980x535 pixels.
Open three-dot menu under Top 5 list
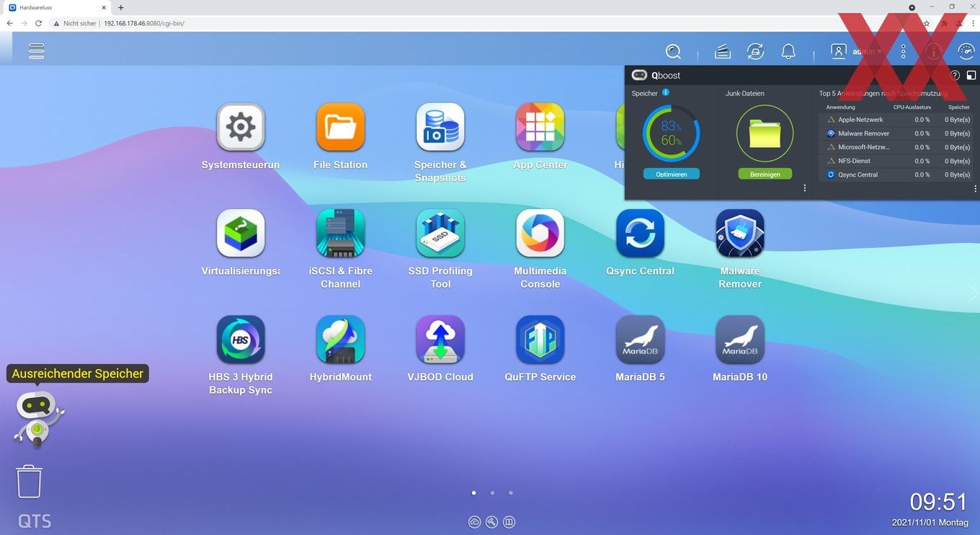(975, 189)
